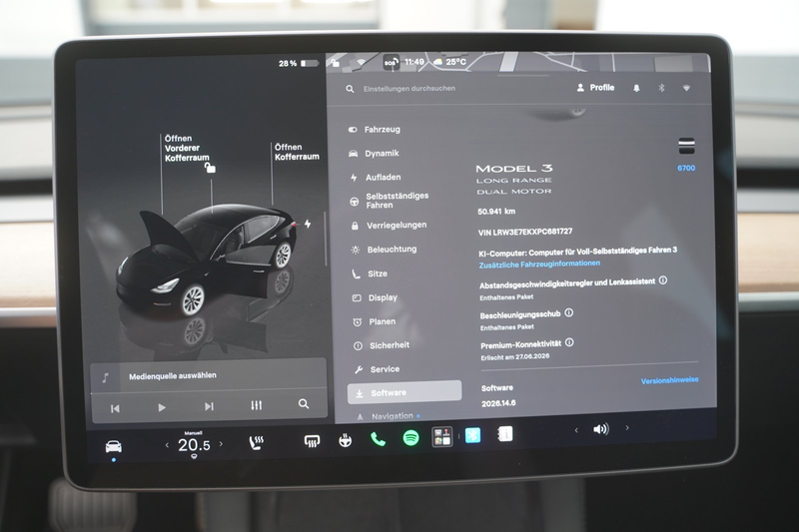Image resolution: width=799 pixels, height=532 pixels.
Task: Tap the Bluetooth icon in settings header
Action: click(661, 88)
